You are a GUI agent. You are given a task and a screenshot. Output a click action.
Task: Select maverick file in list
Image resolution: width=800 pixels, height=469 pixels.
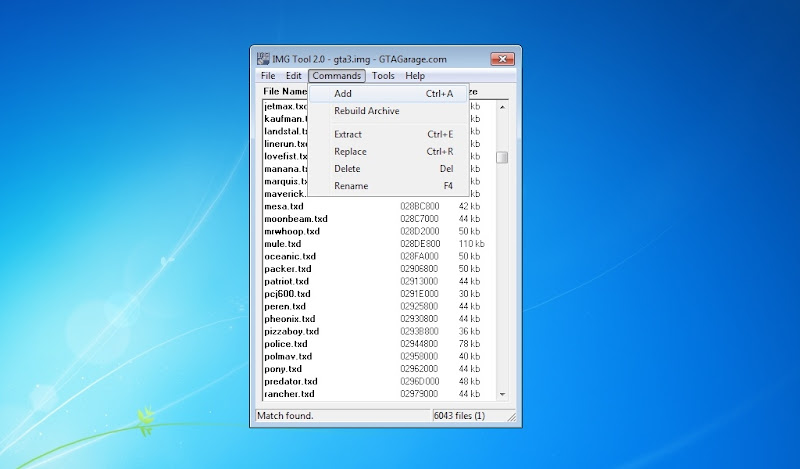[286, 194]
